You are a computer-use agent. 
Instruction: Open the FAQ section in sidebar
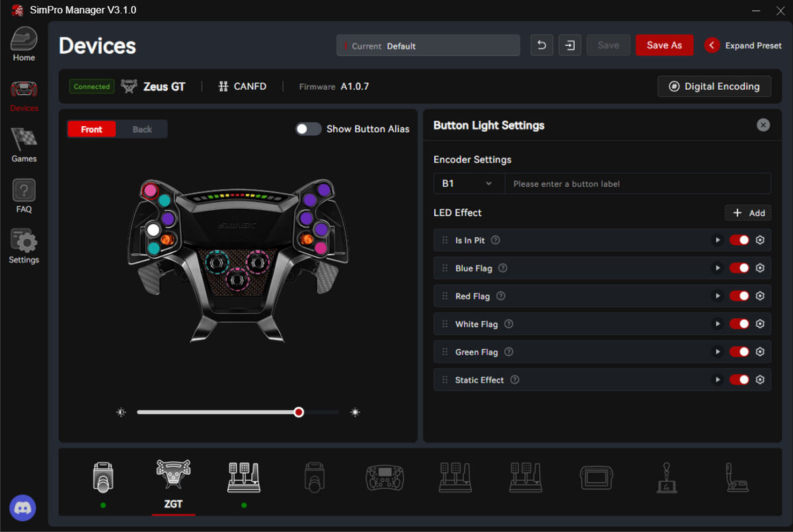coord(24,196)
